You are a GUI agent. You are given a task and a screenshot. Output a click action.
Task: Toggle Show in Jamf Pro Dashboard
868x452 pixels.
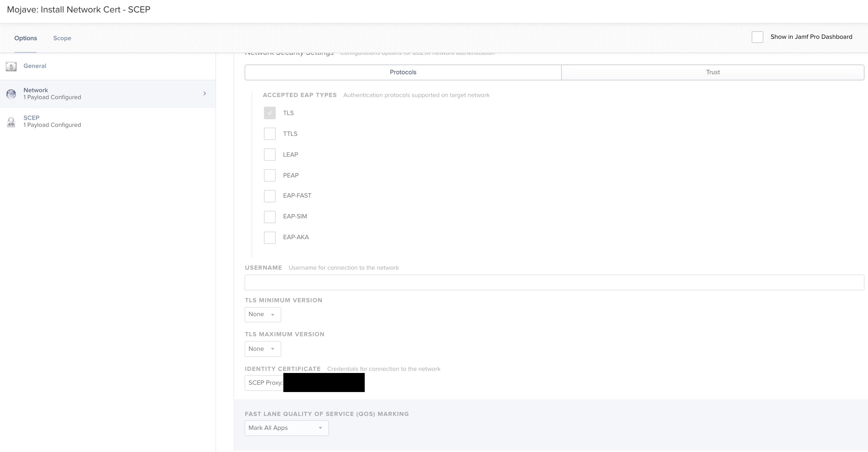point(757,37)
